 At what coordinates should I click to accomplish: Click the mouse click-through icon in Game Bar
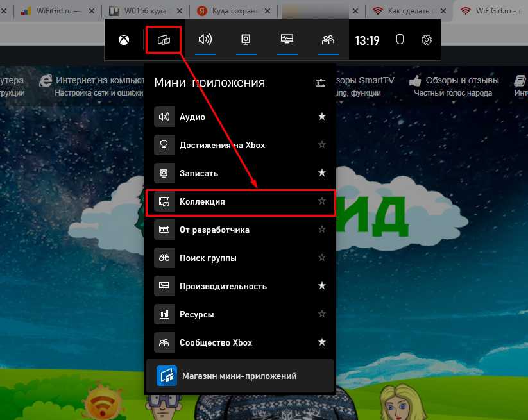[400, 39]
